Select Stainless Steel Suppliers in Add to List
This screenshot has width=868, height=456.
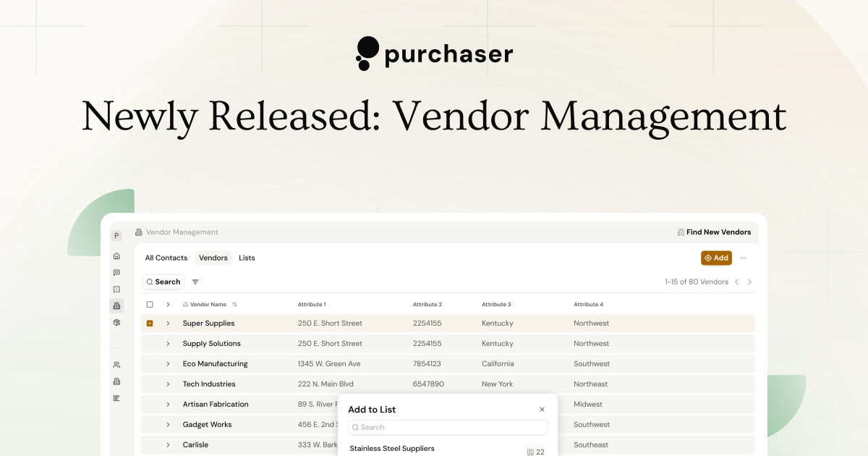(392, 448)
